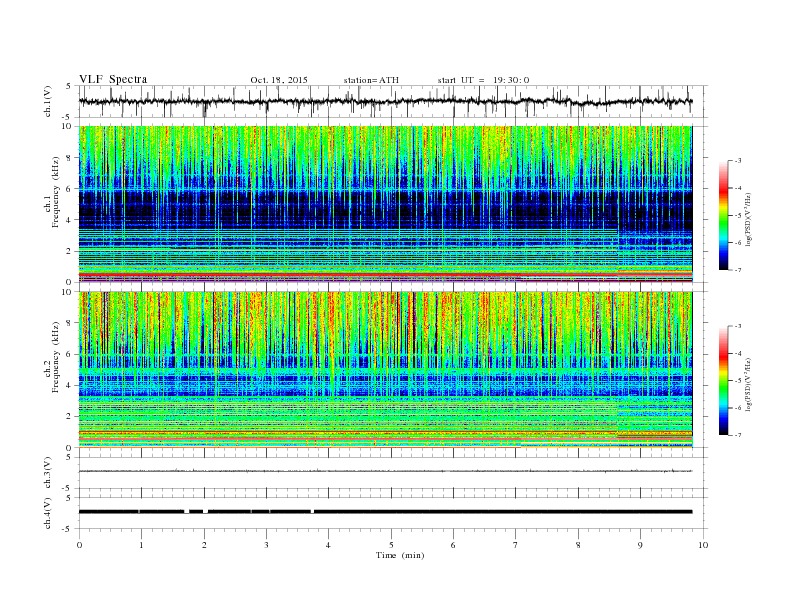The width and height of the screenshot is (792, 612).
Task: Click time-axis tick label "9"
Action: point(640,545)
